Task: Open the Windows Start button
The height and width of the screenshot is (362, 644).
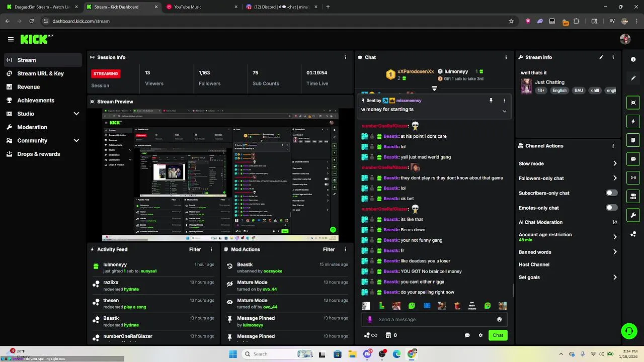Action: click(x=233, y=354)
